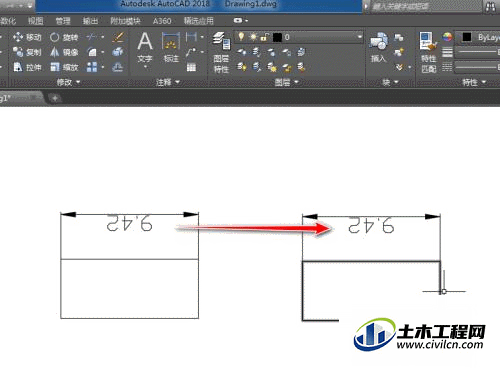Click the Layer Freeze icon
Screen dimensions: 500x375
click(x=272, y=52)
